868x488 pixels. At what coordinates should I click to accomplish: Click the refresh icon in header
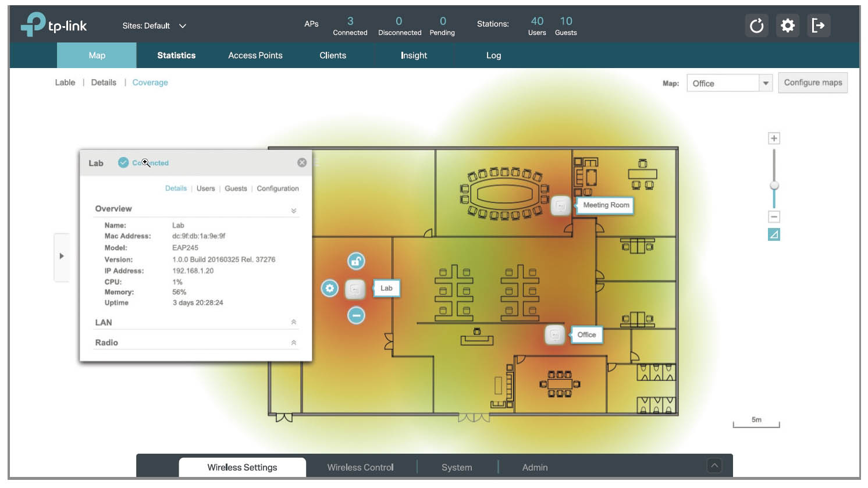point(756,26)
